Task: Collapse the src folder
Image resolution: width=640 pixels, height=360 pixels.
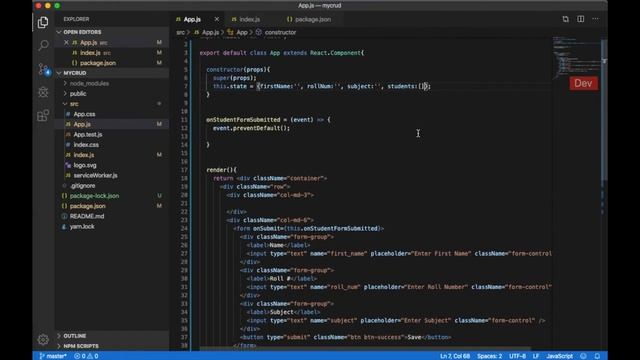Action: [74, 104]
